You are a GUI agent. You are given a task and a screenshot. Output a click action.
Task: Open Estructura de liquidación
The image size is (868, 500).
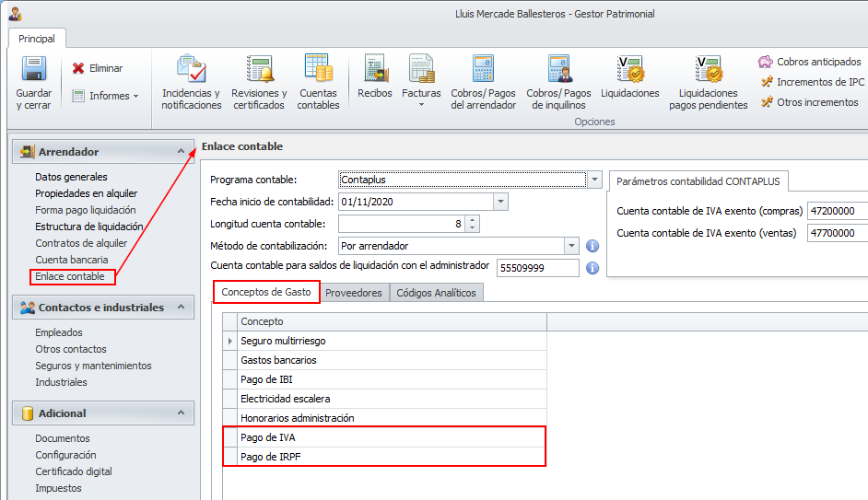pos(89,227)
